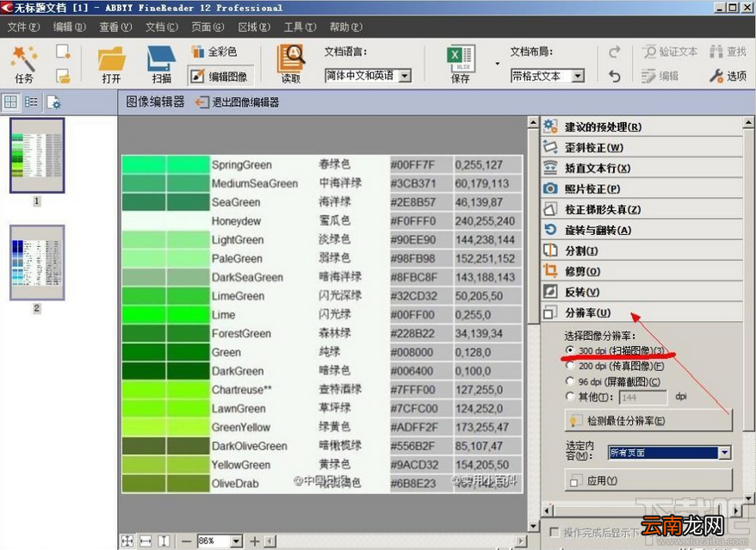Image resolution: width=756 pixels, height=550 pixels.
Task: Click the small folder page icon below new
Action: (63, 76)
